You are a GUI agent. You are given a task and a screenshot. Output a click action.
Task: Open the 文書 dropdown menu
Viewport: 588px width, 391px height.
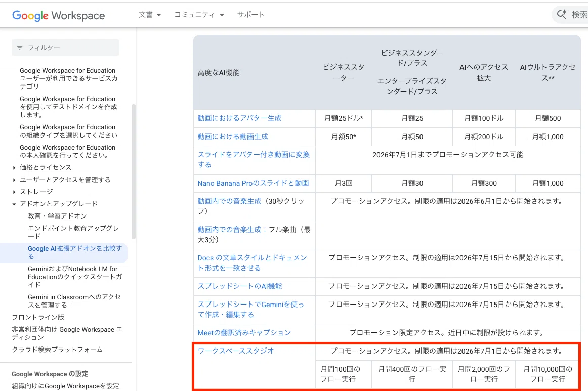pyautogui.click(x=150, y=15)
